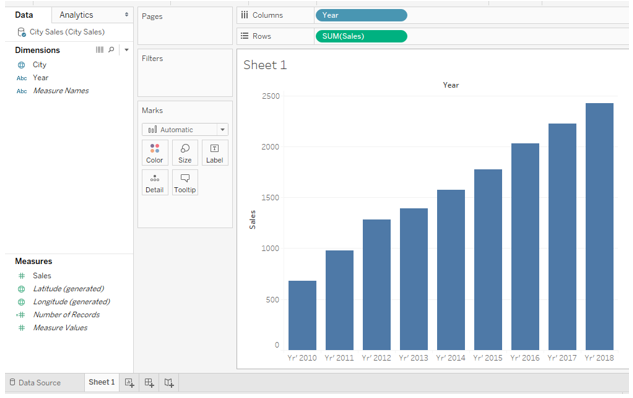Click the Rows shelf icon

tap(244, 36)
